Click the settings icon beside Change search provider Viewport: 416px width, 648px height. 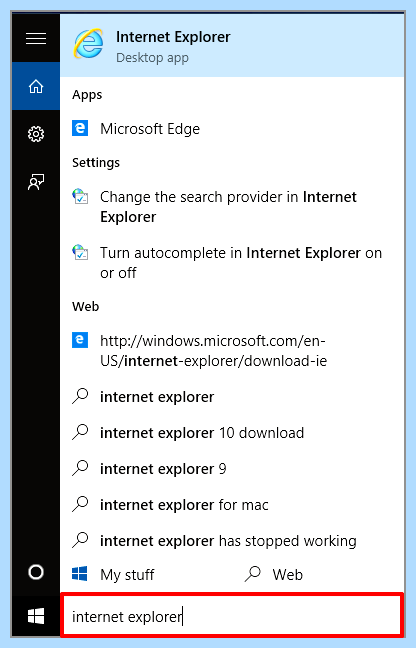tap(80, 197)
